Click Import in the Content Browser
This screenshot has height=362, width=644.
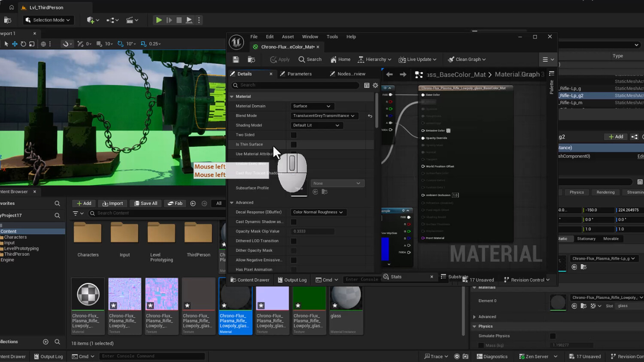click(113, 203)
